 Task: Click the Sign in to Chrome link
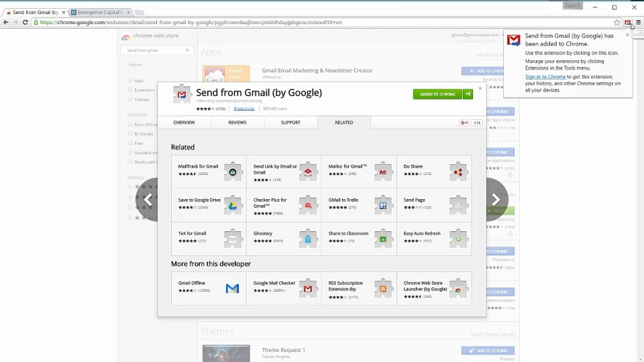pos(545,77)
